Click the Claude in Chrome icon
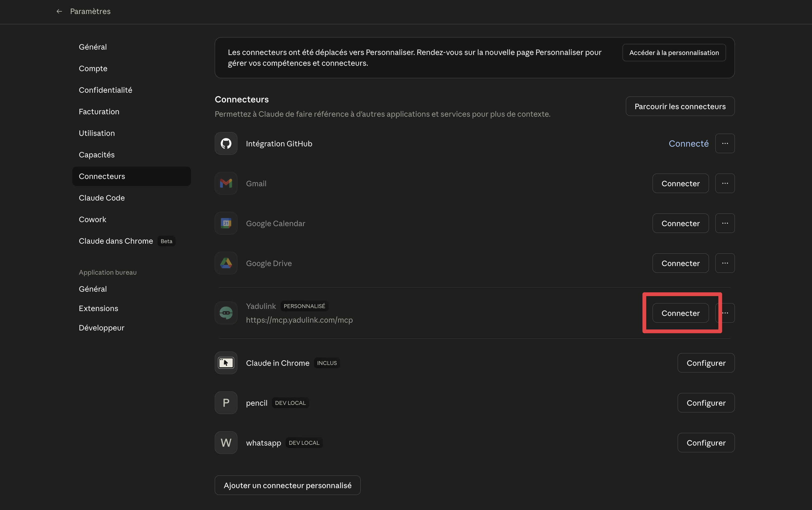Image resolution: width=812 pixels, height=510 pixels. tap(226, 363)
